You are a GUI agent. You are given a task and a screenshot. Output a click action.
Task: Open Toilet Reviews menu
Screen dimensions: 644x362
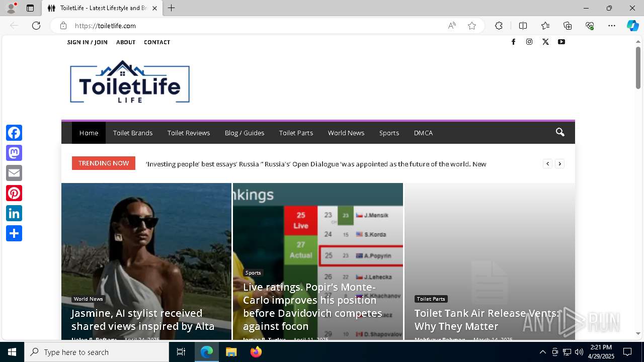click(189, 133)
